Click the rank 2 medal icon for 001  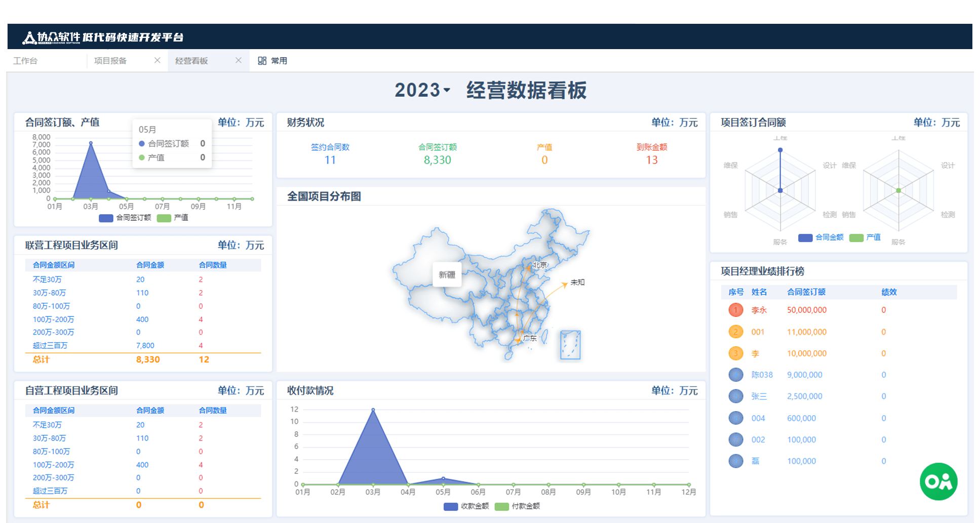(735, 332)
